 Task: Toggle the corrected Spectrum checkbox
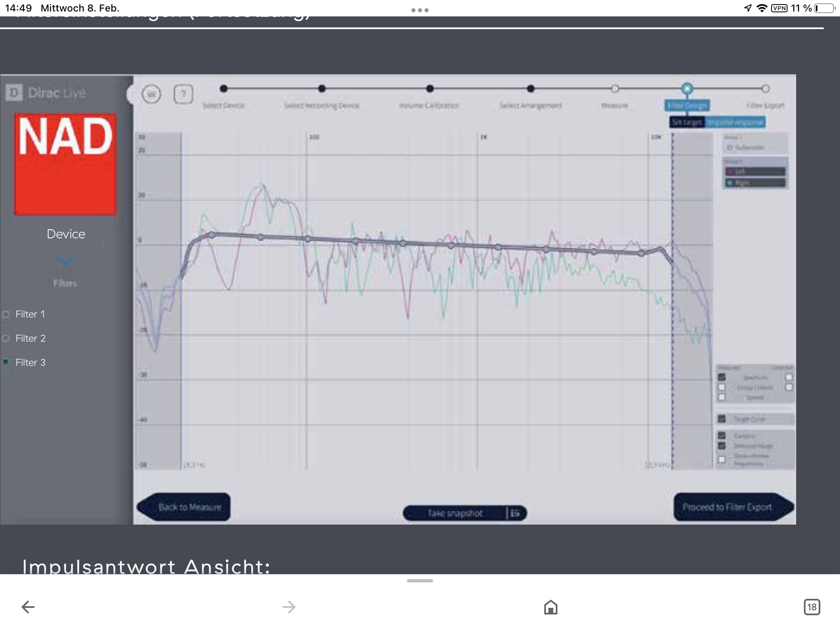(789, 377)
